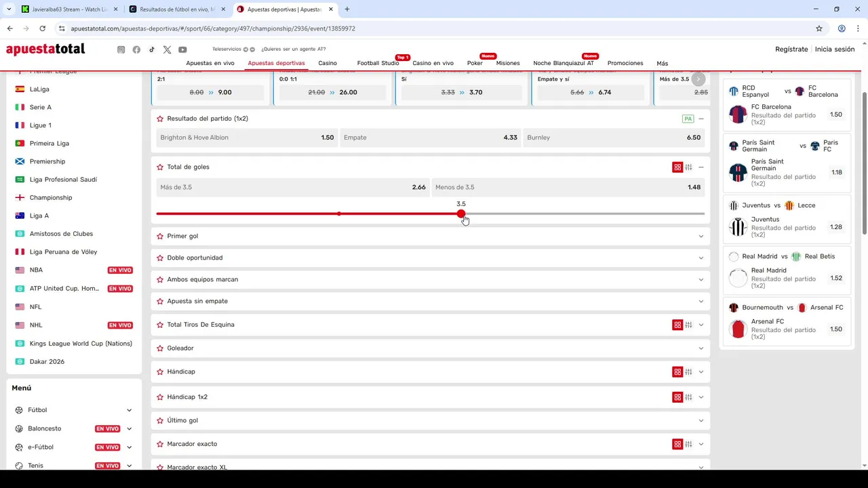Open Juventus vs Lecce match card
868x488 pixels.
(x=787, y=218)
